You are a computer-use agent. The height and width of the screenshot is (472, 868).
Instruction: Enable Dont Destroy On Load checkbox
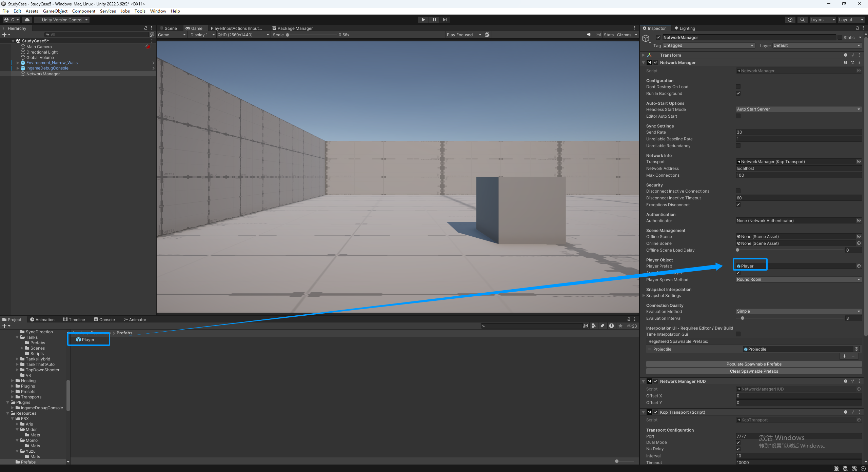tap(738, 87)
